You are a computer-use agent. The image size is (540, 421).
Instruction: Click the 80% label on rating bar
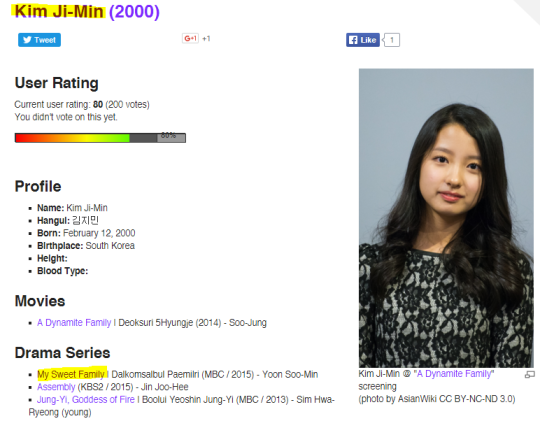[168, 135]
